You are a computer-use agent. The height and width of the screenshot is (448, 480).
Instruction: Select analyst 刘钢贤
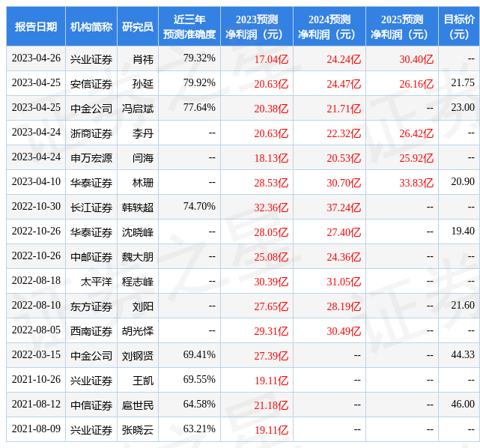point(138,356)
